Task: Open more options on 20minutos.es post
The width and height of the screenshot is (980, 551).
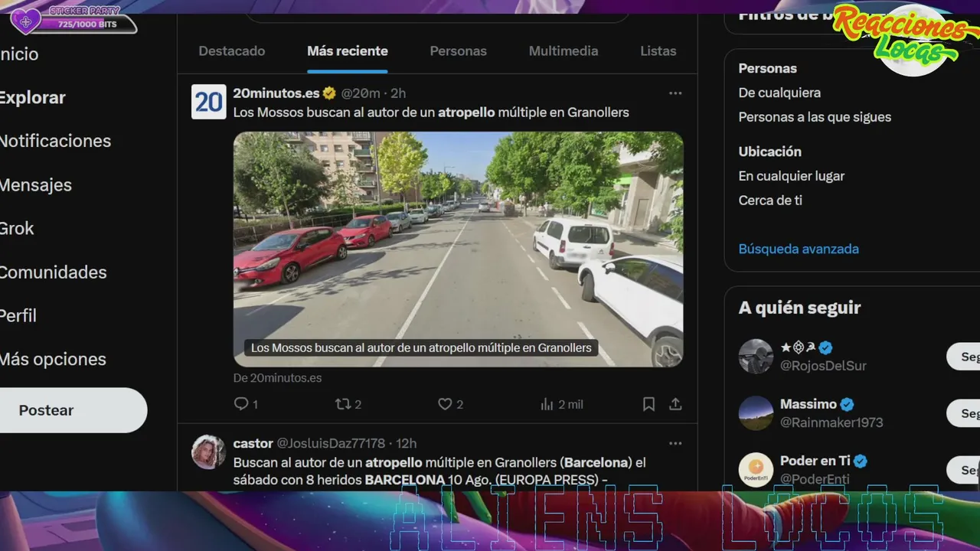Action: click(675, 93)
